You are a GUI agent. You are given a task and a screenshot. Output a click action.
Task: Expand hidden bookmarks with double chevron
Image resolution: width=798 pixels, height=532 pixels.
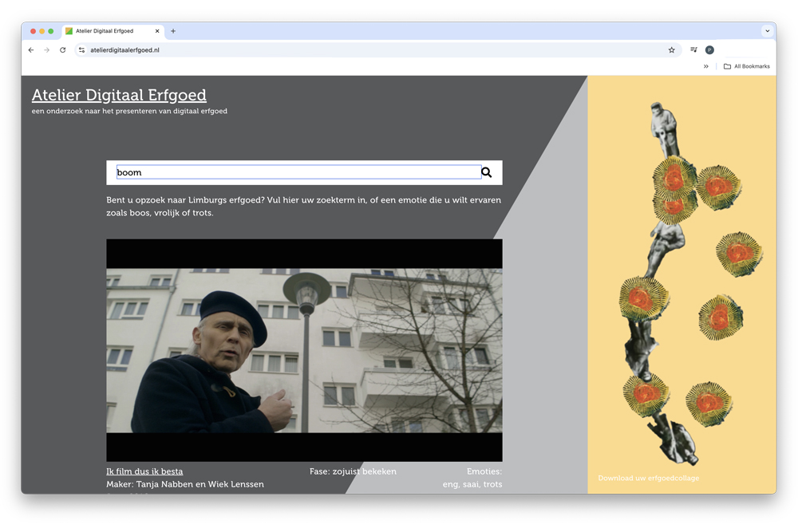point(705,66)
